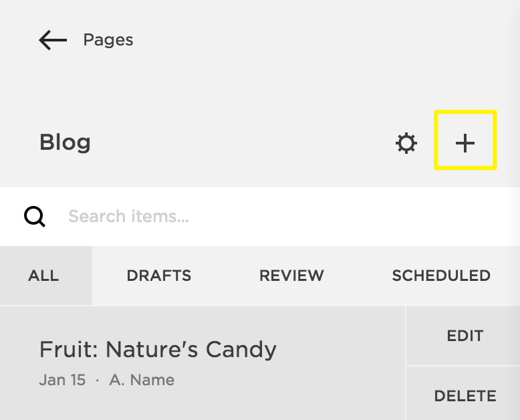Open the Fruit: Nature's Candy post title
520x420 pixels.
tap(158, 349)
